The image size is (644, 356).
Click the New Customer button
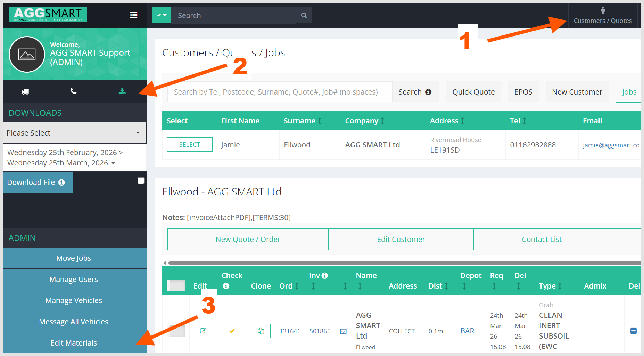[577, 92]
